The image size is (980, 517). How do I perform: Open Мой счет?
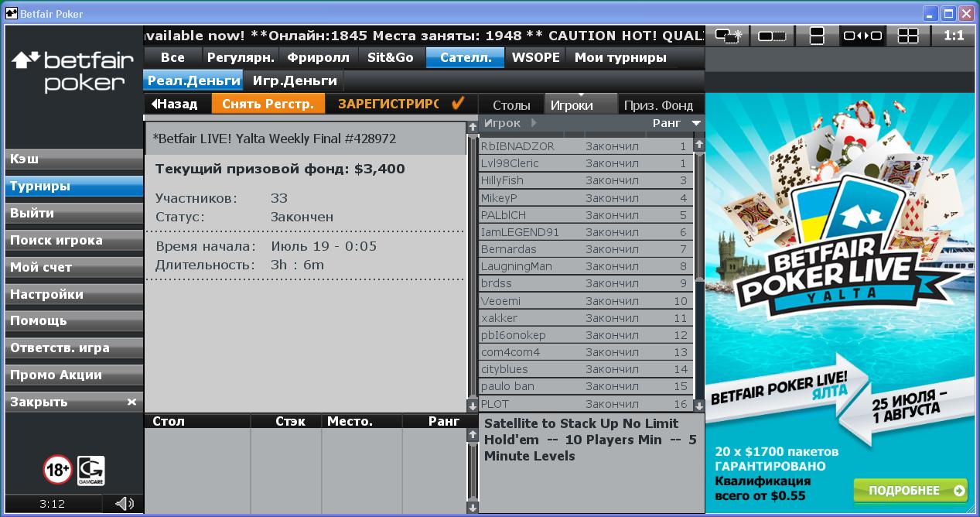click(73, 268)
